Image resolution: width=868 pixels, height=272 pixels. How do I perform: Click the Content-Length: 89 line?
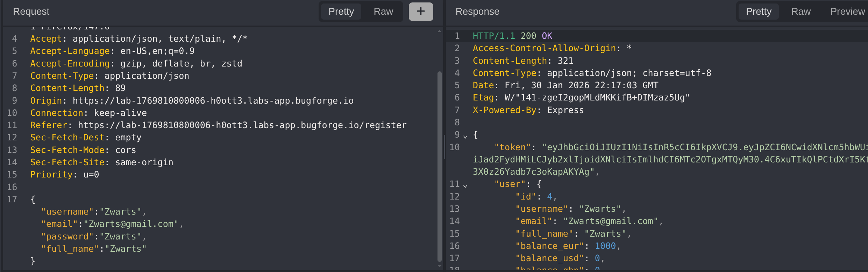[78, 88]
